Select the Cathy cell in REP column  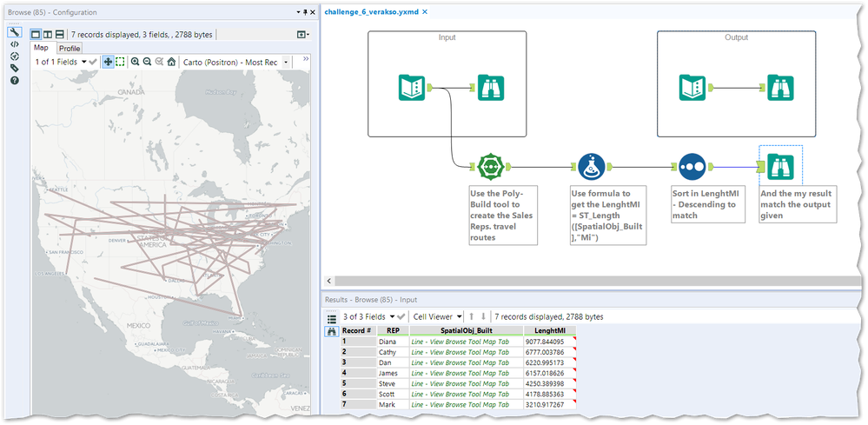coord(393,352)
